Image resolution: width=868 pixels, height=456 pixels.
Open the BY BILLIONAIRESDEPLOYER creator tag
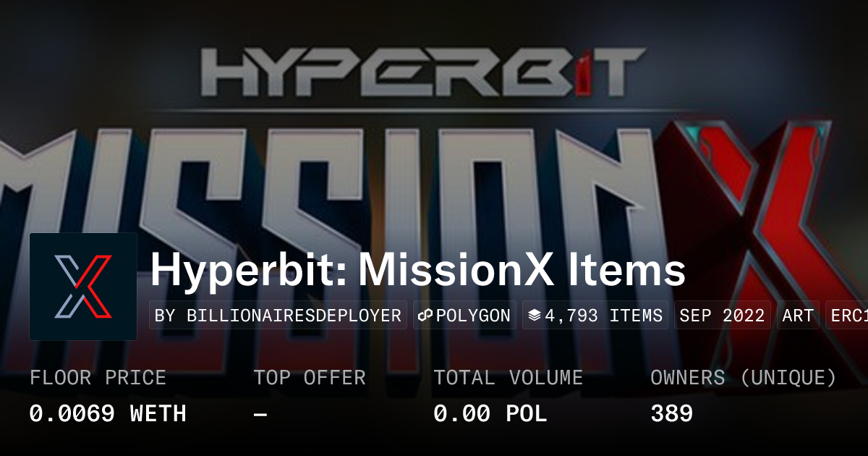[279, 316]
